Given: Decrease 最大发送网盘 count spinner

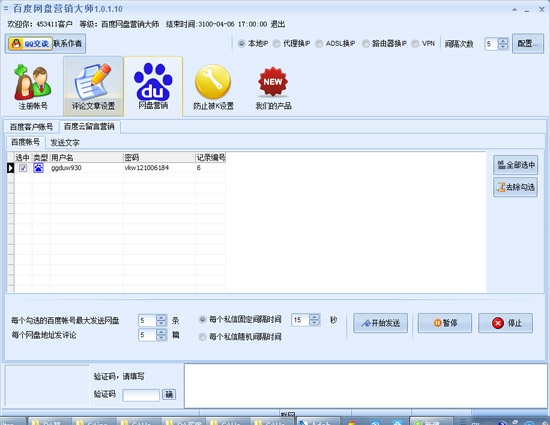Looking at the screenshot, I should pos(161,323).
